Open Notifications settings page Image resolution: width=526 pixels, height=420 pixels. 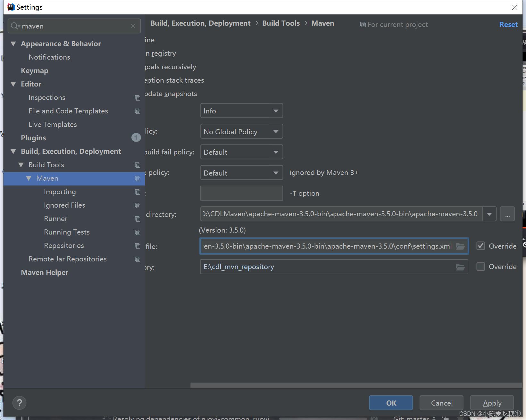click(x=49, y=57)
